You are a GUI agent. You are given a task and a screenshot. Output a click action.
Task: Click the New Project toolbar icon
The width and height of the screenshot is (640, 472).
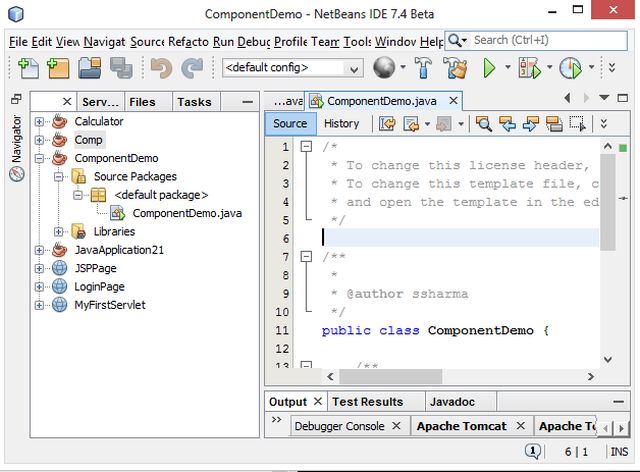(58, 68)
